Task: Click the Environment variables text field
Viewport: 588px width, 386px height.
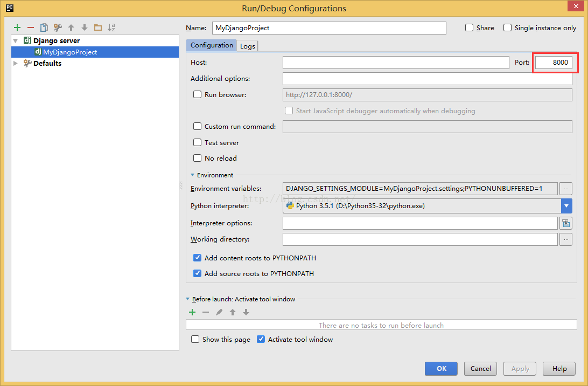Action: [420, 189]
